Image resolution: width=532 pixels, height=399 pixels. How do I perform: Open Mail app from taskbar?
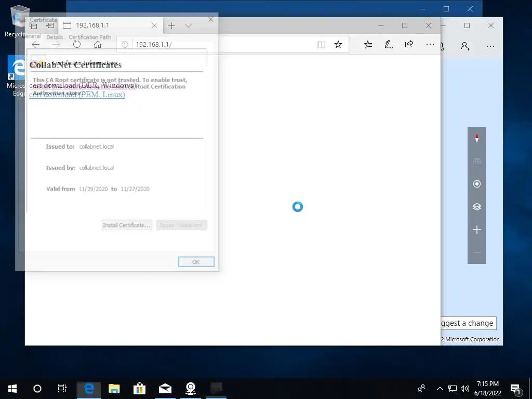(165, 389)
